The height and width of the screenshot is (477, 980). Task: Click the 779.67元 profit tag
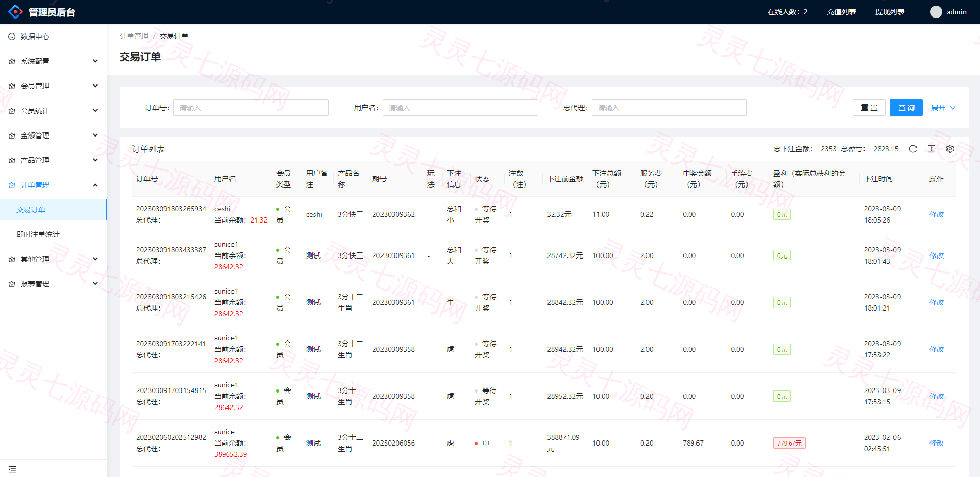(789, 443)
